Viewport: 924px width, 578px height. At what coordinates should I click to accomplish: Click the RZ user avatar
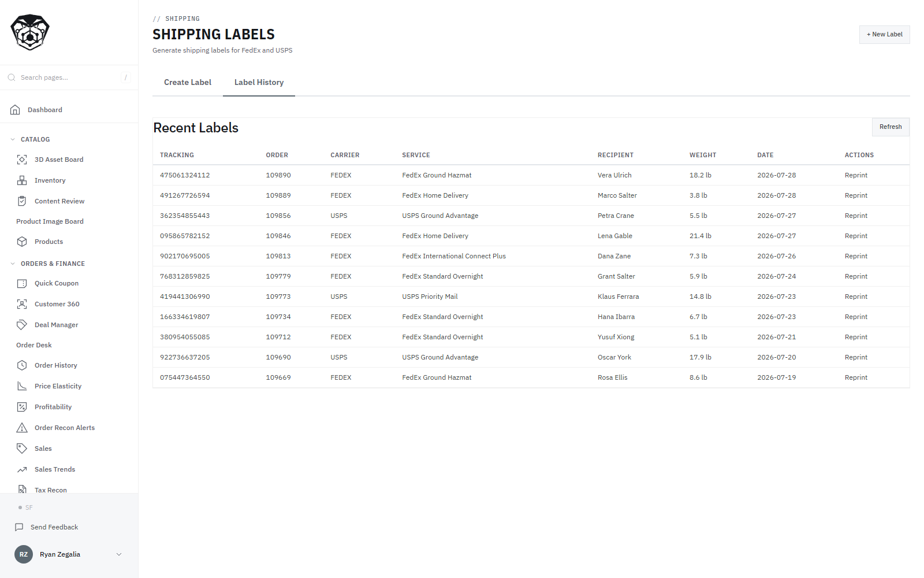(24, 554)
